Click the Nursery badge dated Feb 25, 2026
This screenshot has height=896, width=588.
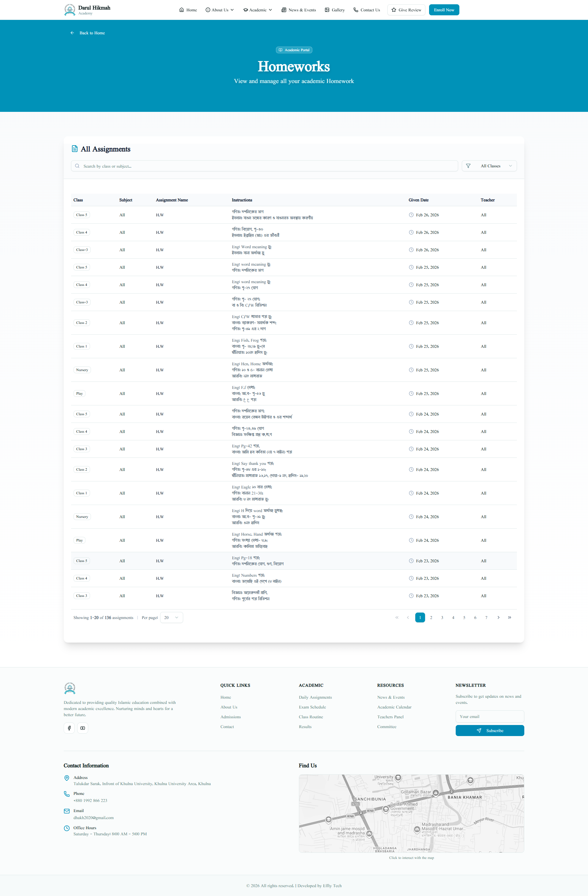[82, 370]
